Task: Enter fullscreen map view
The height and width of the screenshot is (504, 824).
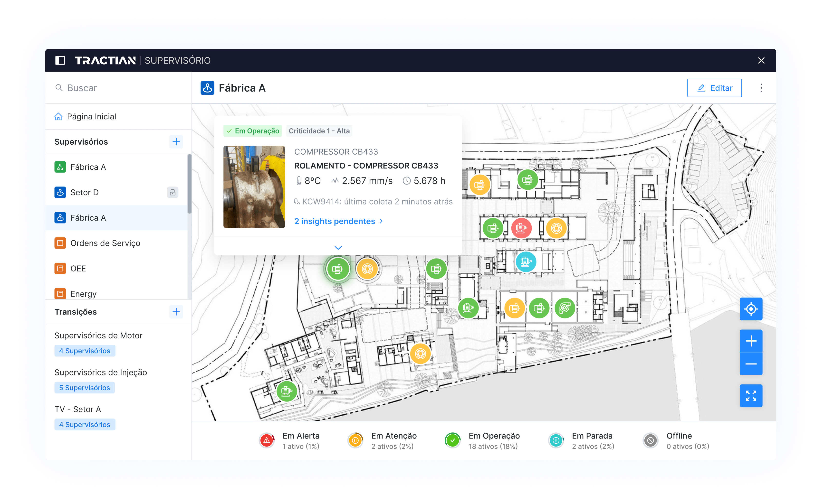Action: (x=751, y=396)
